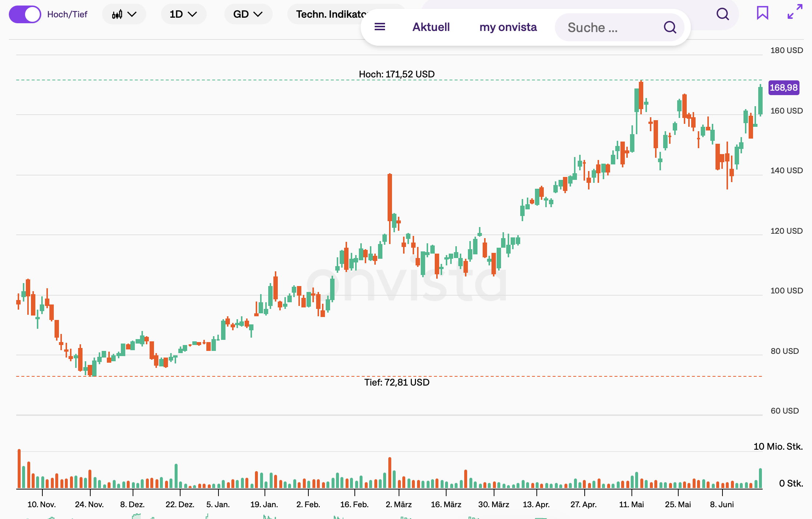Open the my onvista menu item
Image resolution: width=812 pixels, height=519 pixels.
508,27
